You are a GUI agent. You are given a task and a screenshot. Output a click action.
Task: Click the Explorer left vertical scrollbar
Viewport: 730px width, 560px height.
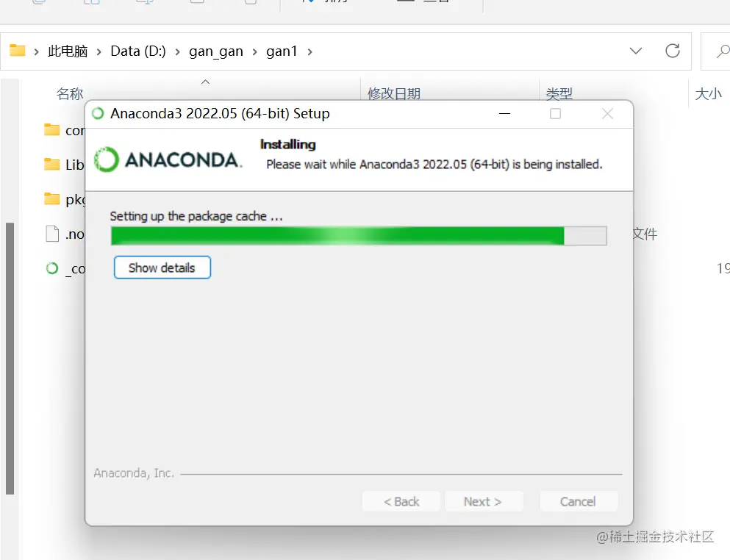[x=10, y=359]
